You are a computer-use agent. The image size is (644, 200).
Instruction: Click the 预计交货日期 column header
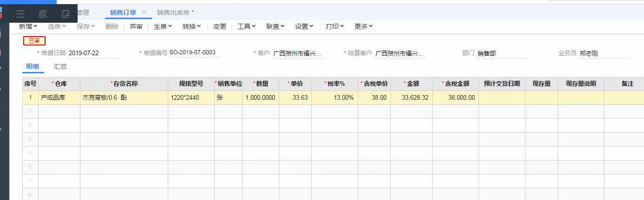coord(502,84)
